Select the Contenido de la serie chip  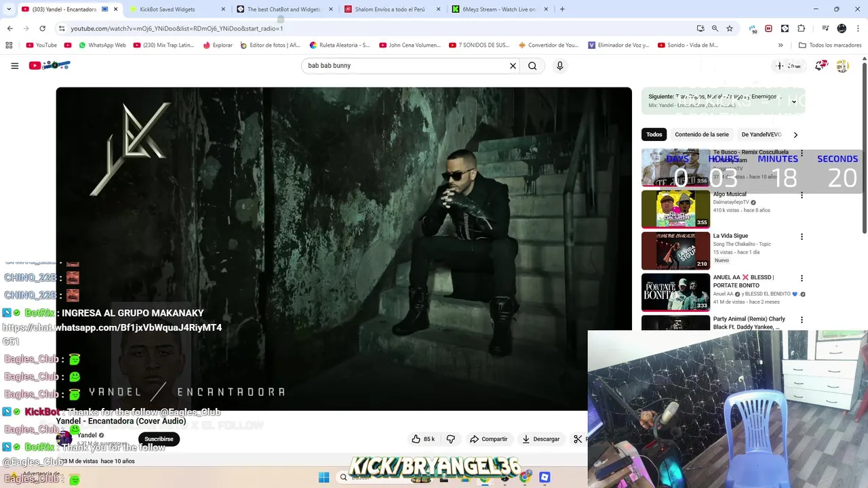click(x=702, y=134)
